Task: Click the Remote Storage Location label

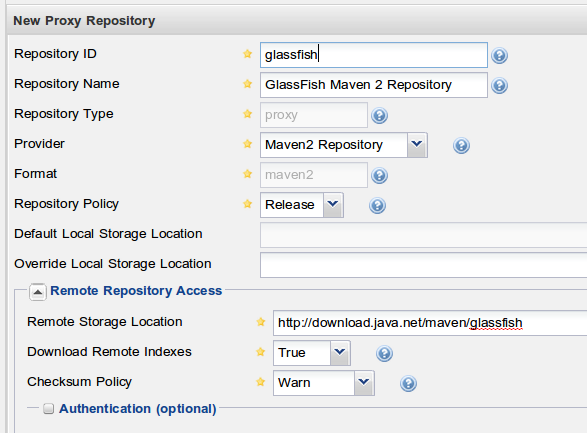Action: tap(105, 322)
